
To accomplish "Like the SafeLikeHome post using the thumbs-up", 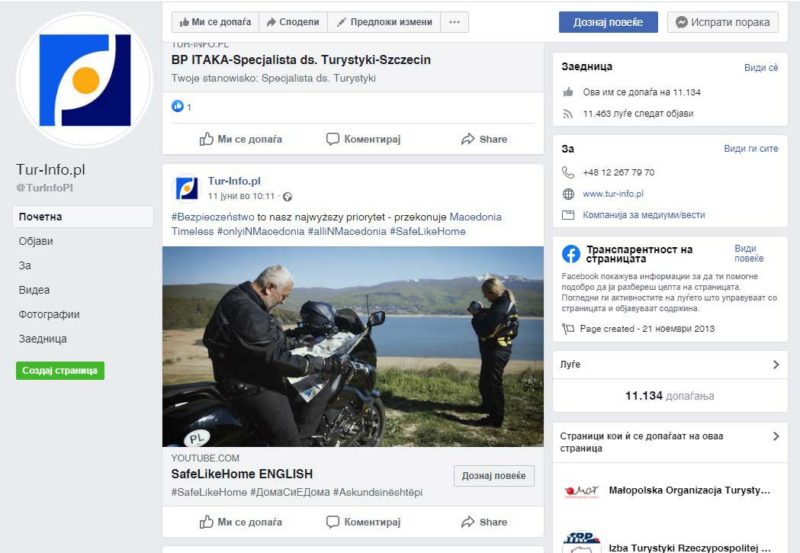I will (241, 522).
